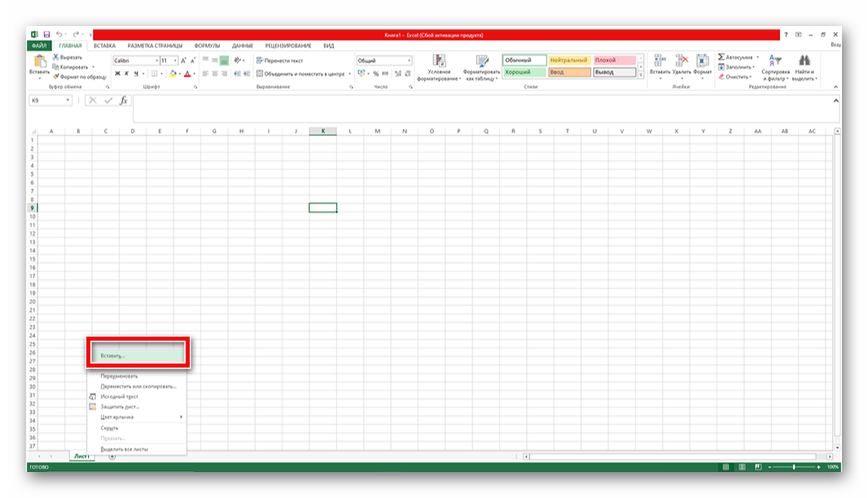
Task: Expand Автосумма dropdown arrow
Action: click(757, 57)
